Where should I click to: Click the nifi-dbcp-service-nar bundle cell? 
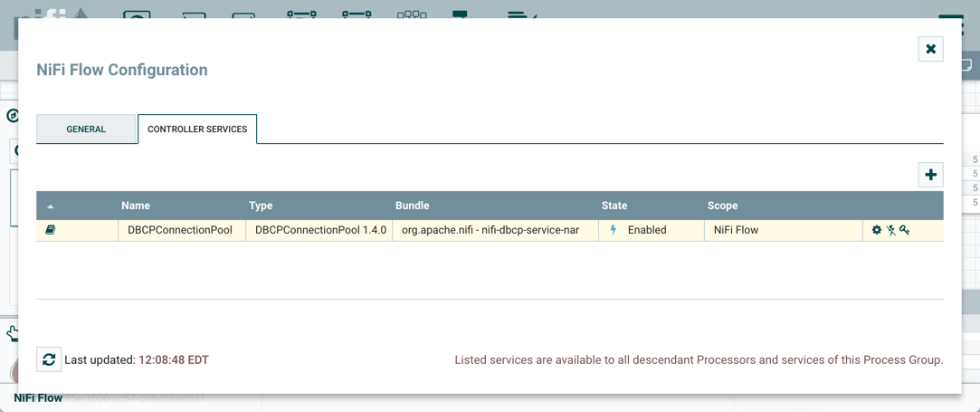coord(490,230)
